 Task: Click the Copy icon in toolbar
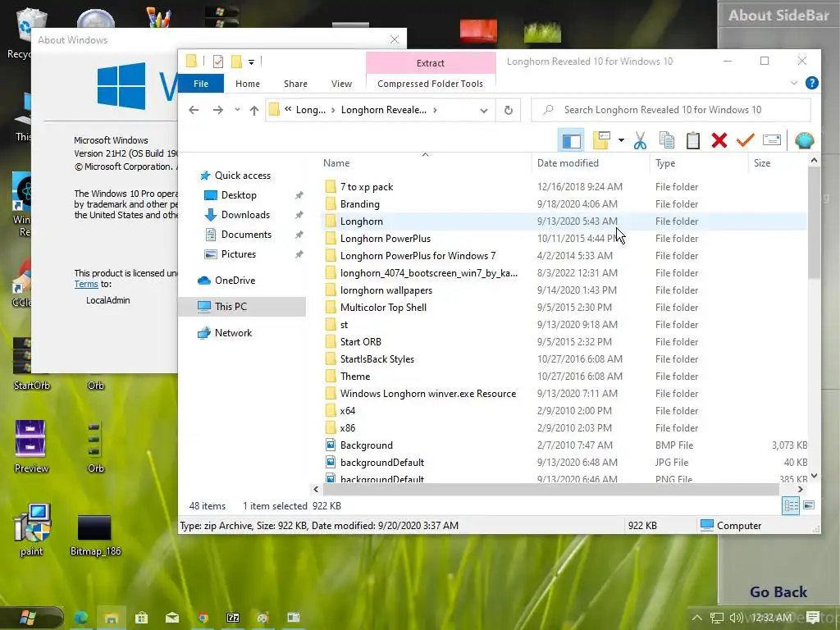coord(666,140)
